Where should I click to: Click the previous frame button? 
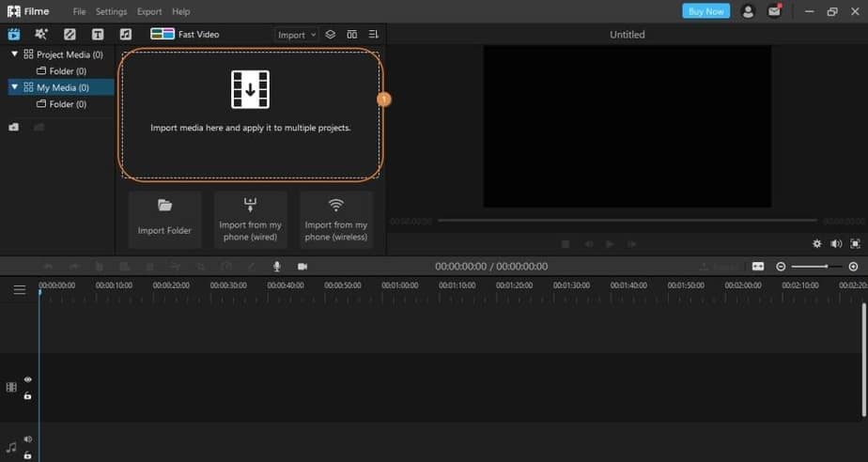[588, 244]
